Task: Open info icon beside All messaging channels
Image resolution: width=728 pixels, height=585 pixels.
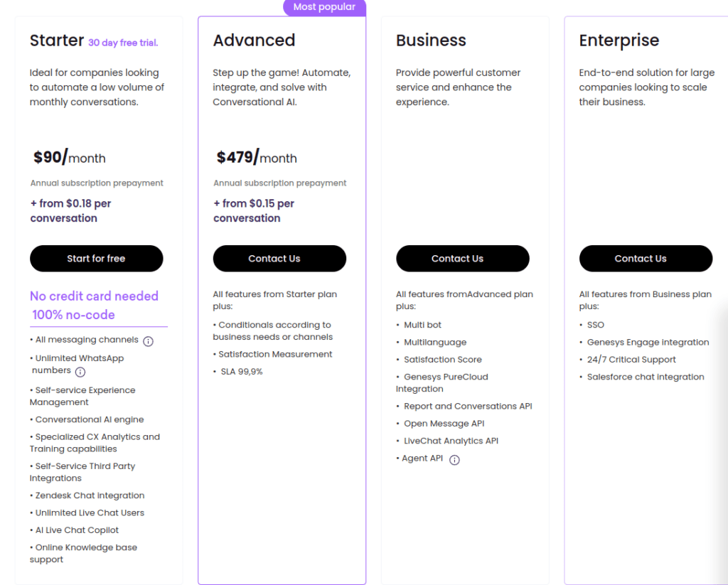Action: pyautogui.click(x=148, y=341)
